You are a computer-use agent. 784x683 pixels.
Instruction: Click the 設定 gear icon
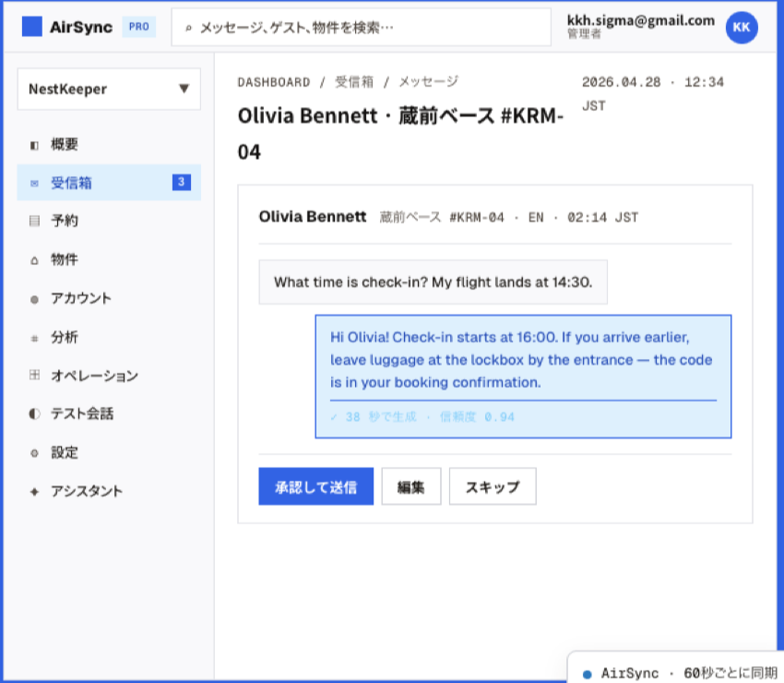click(x=34, y=453)
